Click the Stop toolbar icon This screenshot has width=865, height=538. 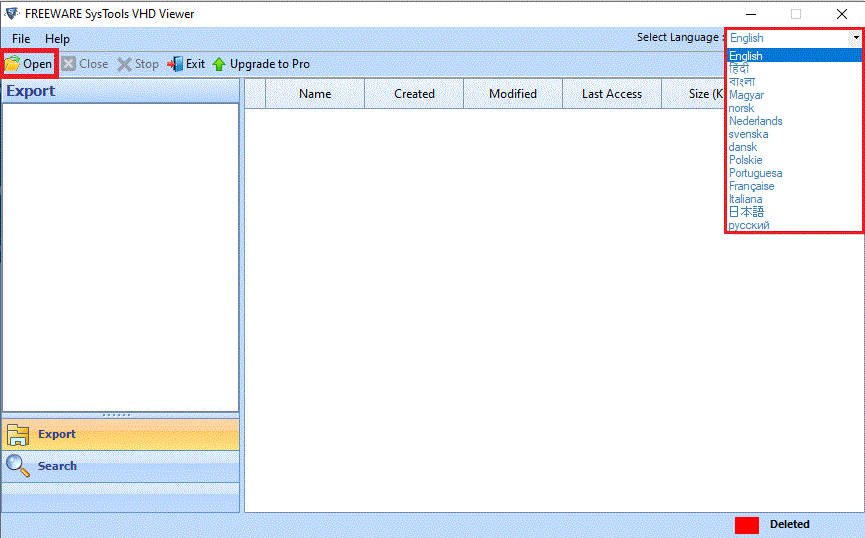(125, 64)
